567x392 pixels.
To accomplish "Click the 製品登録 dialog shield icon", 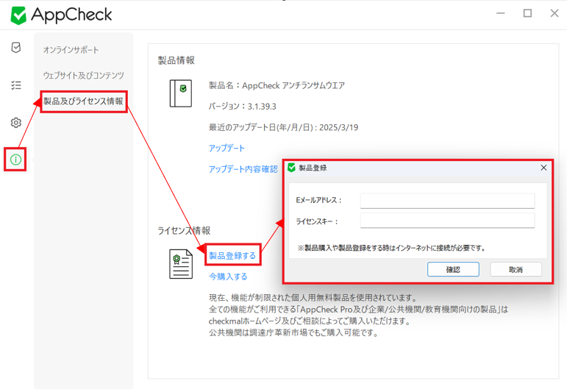I will (x=291, y=168).
